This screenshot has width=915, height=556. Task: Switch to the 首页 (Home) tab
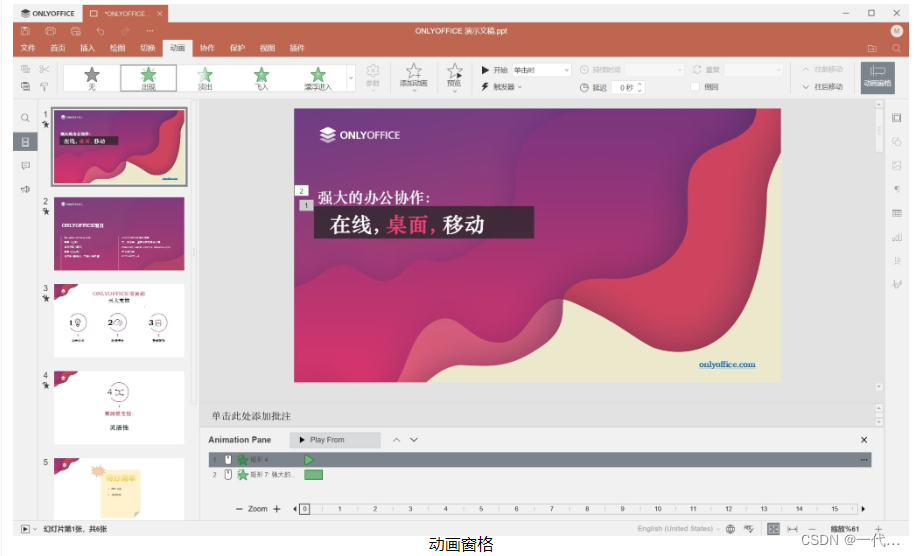57,48
